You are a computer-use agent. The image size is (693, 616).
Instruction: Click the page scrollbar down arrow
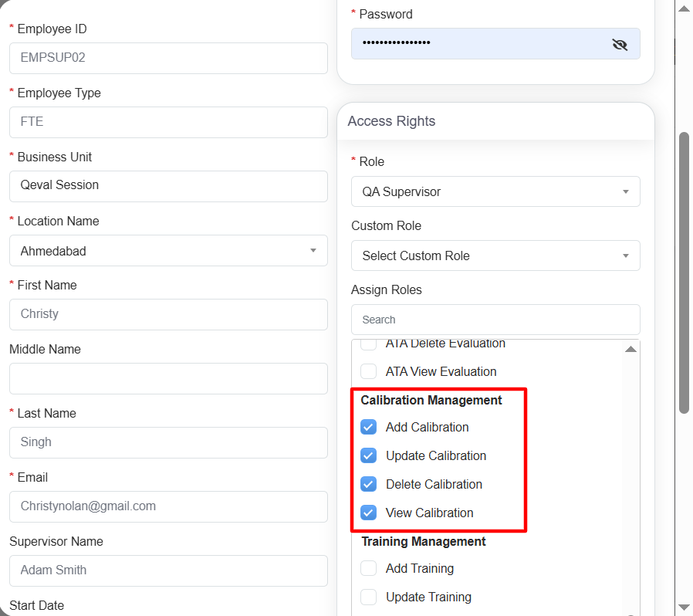683,607
